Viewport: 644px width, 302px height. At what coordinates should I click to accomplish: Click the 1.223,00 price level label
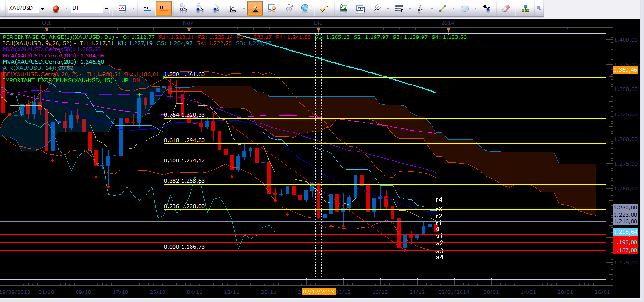tap(625, 215)
